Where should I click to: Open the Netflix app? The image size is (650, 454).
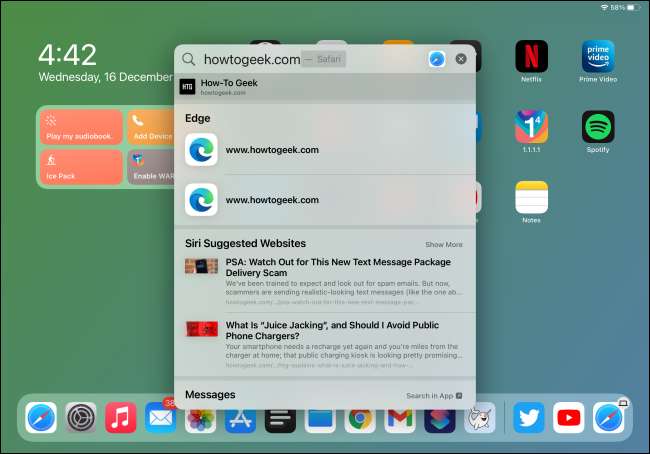coord(531,56)
